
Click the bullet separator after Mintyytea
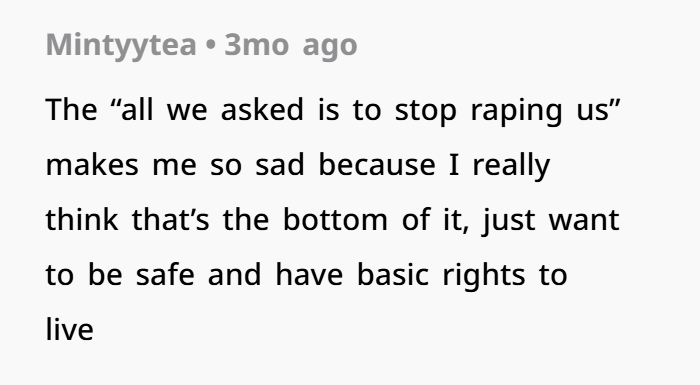click(211, 46)
